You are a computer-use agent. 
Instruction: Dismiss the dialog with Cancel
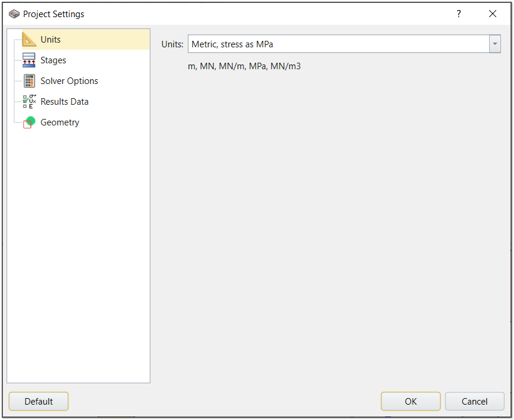(x=474, y=401)
